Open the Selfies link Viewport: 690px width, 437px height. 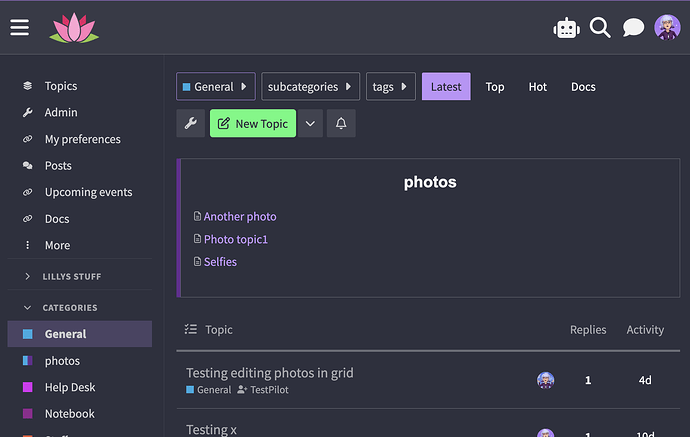point(220,262)
